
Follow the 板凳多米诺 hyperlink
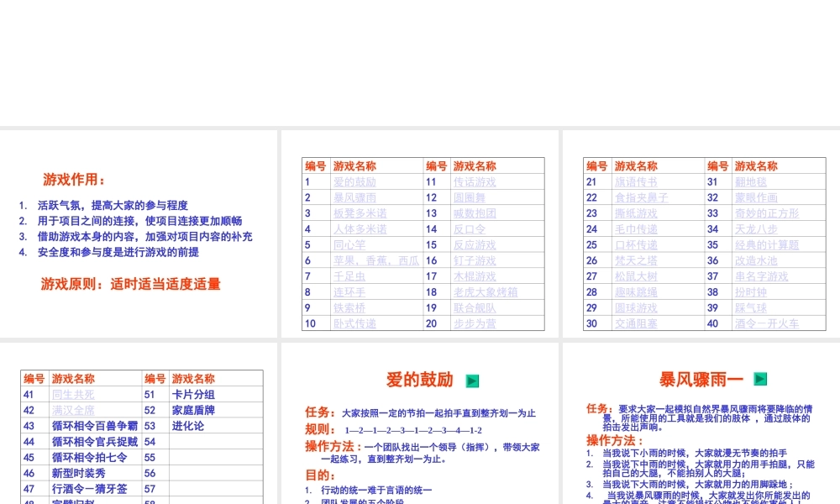[x=360, y=213]
